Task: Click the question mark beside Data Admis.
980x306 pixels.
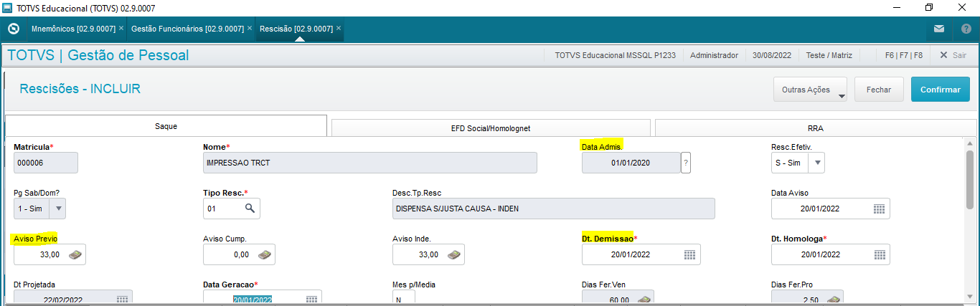Action: (686, 163)
